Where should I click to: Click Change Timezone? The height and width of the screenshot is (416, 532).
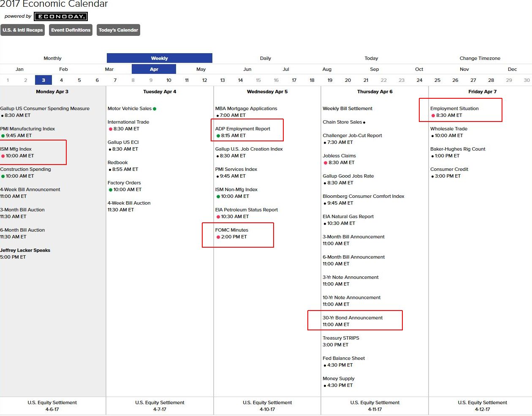[480, 58]
